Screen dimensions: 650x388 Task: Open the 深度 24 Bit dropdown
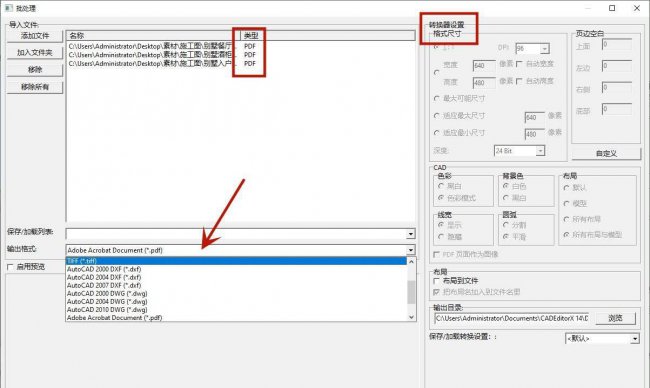(540, 151)
